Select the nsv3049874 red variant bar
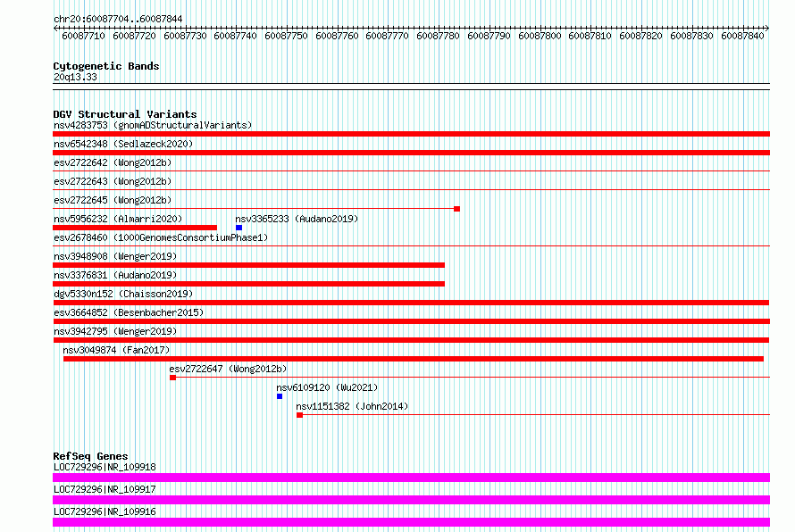 point(414,359)
